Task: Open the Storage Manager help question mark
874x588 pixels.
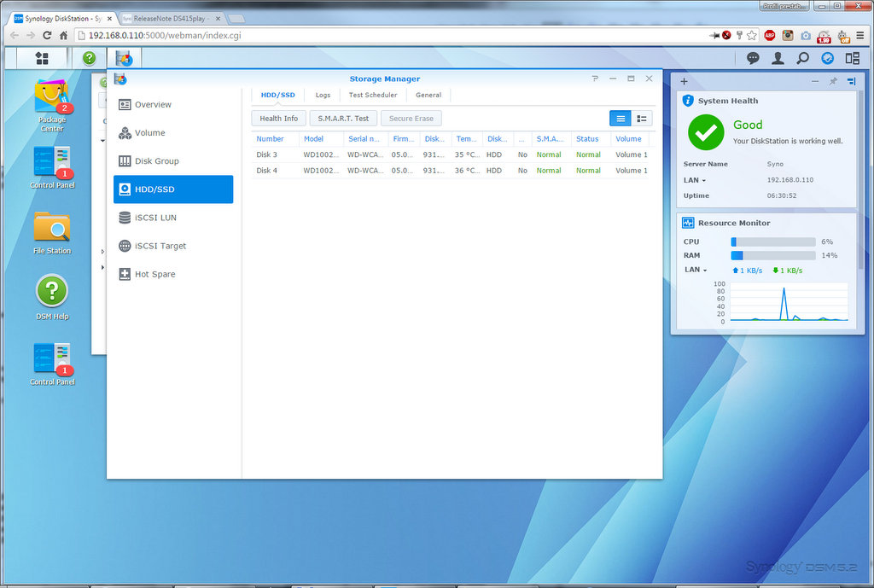Action: [x=595, y=79]
